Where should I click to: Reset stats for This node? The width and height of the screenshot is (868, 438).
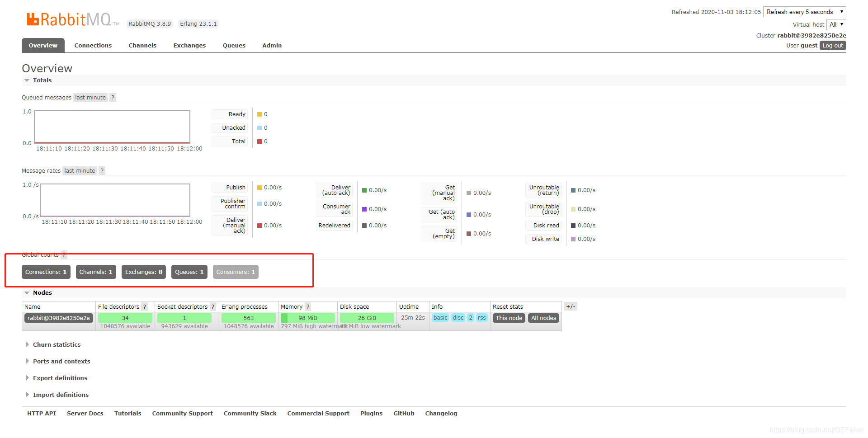[x=509, y=318]
